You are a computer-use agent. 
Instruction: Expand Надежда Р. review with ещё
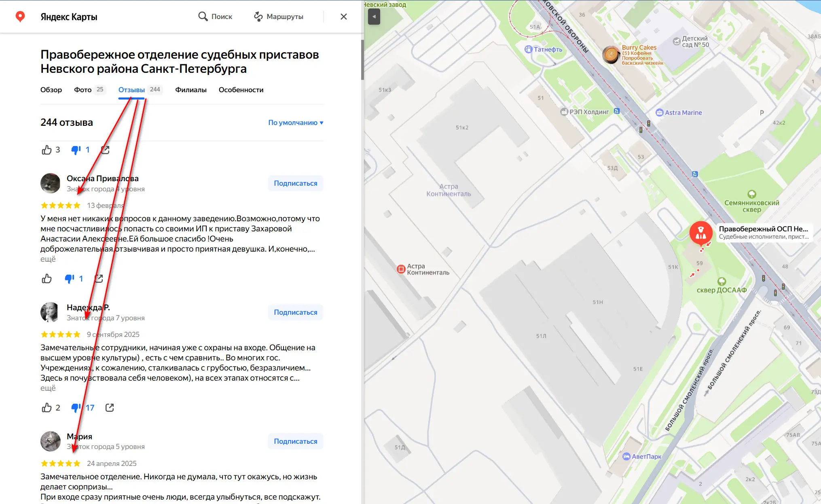coord(48,388)
